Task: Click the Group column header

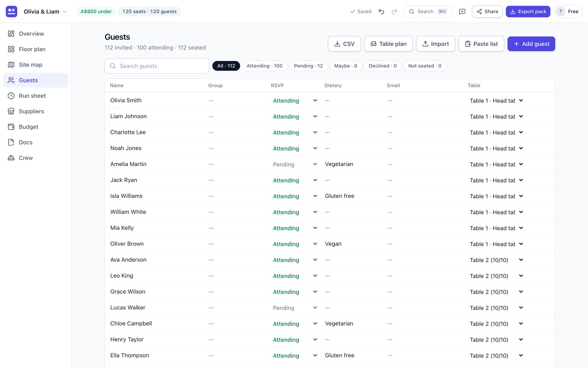Action: pyautogui.click(x=215, y=85)
